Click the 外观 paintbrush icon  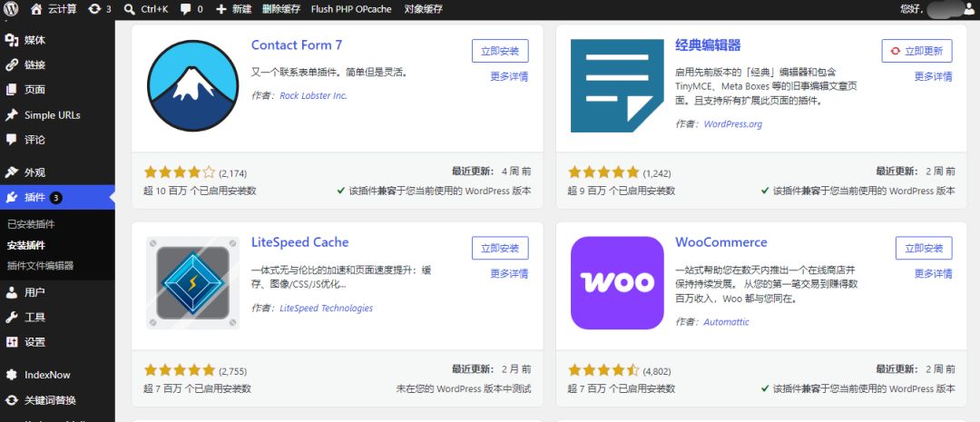11,172
